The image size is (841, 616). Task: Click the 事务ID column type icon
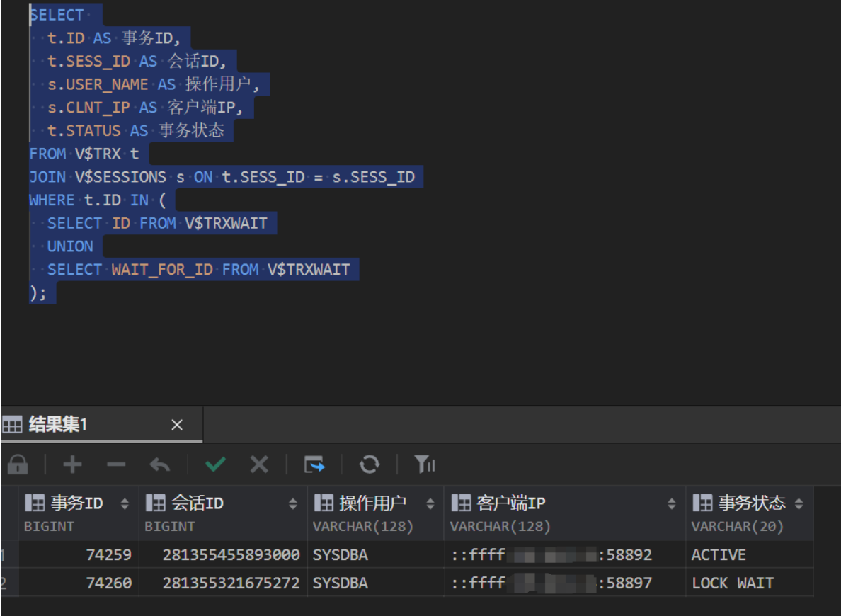(35, 503)
